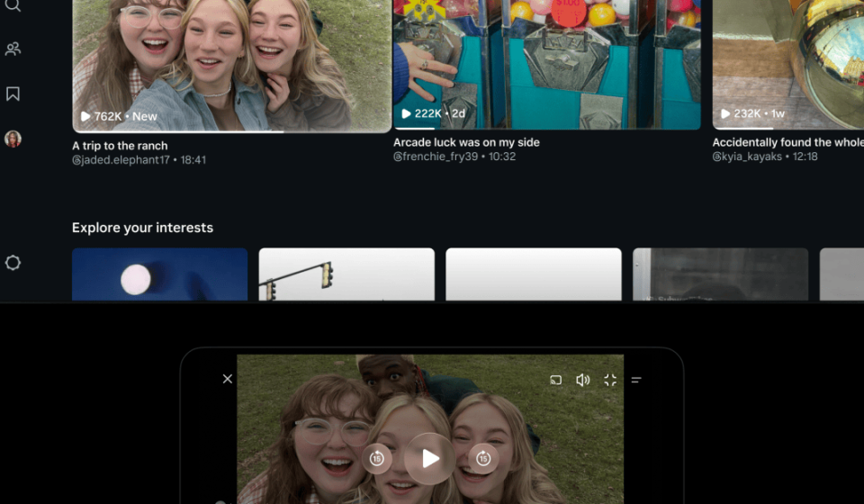864x504 pixels.
Task: Skip forward 15 seconds in the player
Action: [x=483, y=458]
